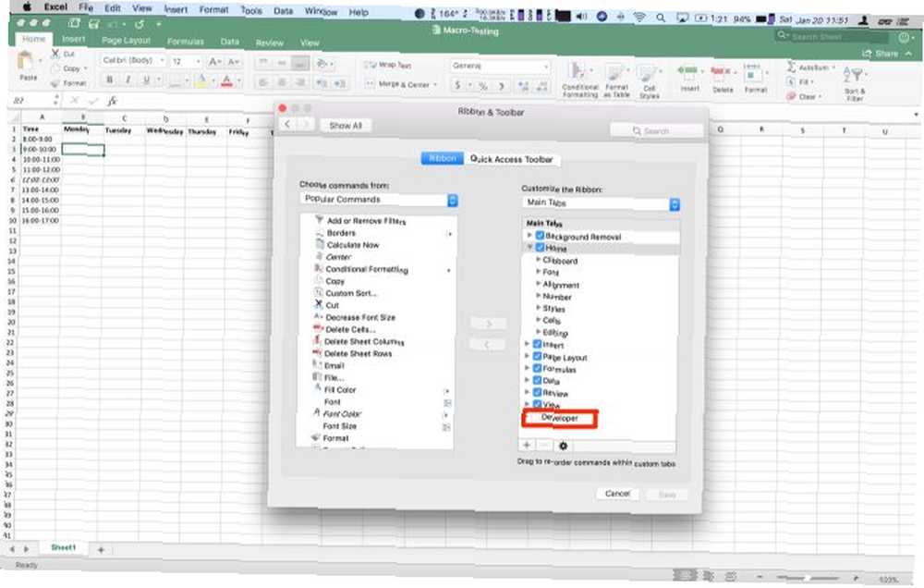Uncheck the Formulas tab checkbox
This screenshot has width=924, height=588.
(x=538, y=368)
